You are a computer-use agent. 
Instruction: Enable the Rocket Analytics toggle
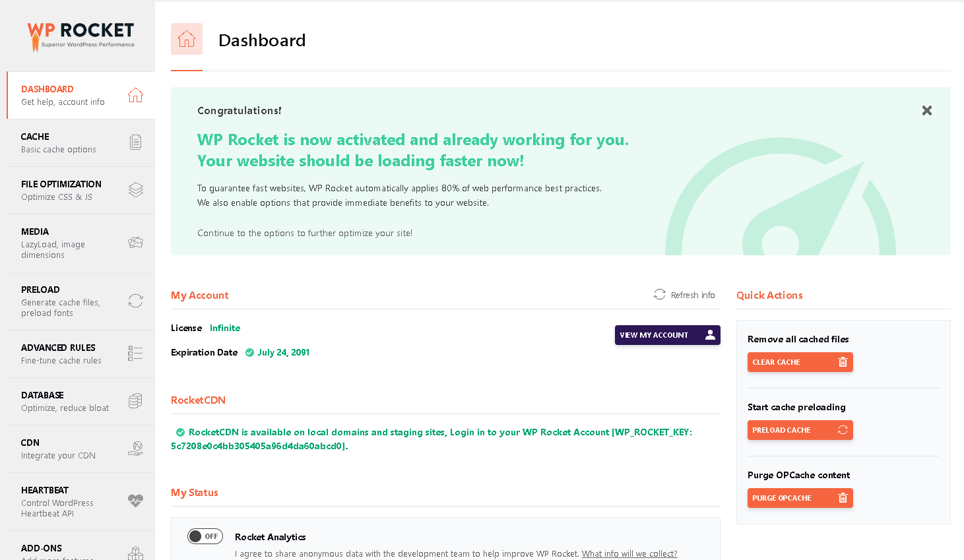[x=205, y=536]
